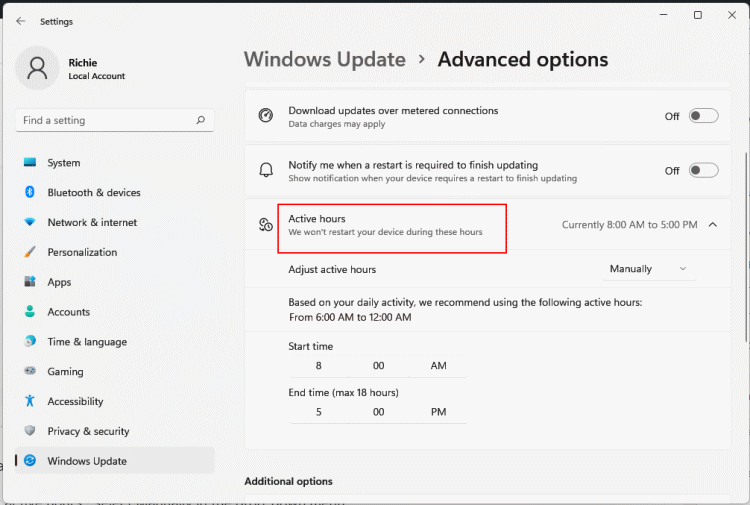The height and width of the screenshot is (505, 750).
Task: Click the start time AM field
Action: point(438,366)
